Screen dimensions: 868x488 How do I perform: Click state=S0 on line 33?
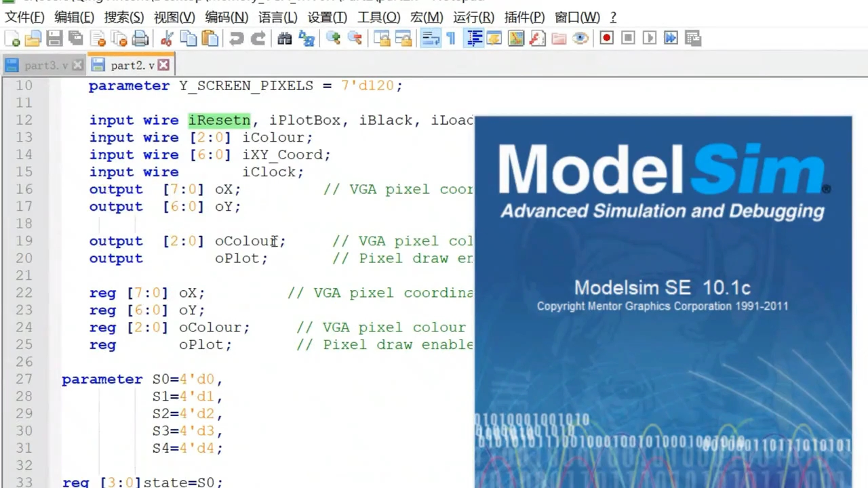pyautogui.click(x=179, y=482)
